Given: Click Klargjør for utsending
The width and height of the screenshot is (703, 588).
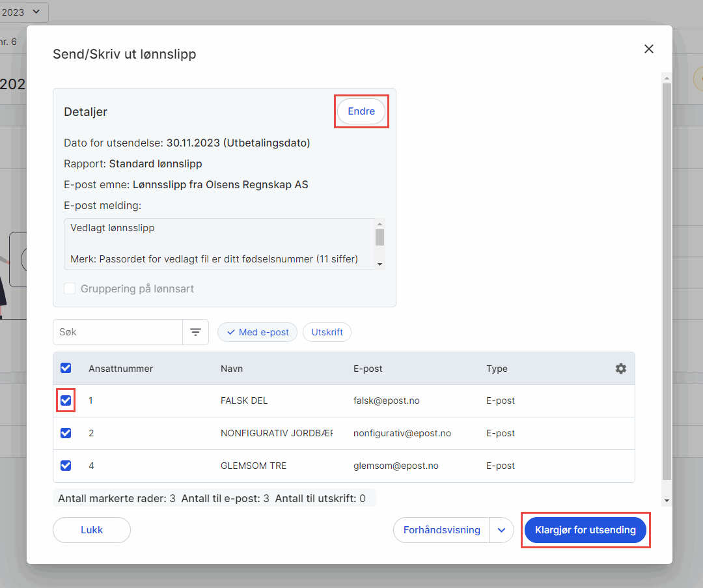Looking at the screenshot, I should [585, 530].
